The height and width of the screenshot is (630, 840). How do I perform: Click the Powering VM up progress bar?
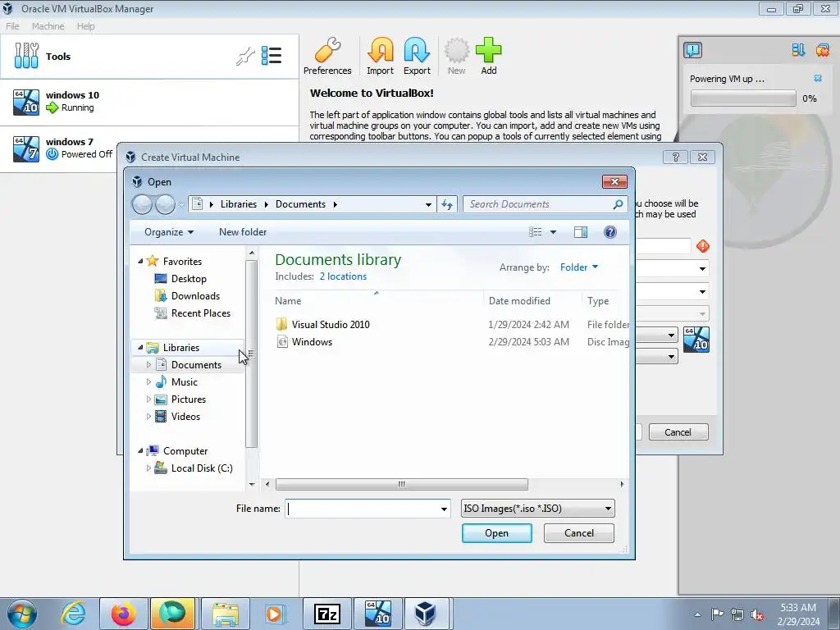743,98
